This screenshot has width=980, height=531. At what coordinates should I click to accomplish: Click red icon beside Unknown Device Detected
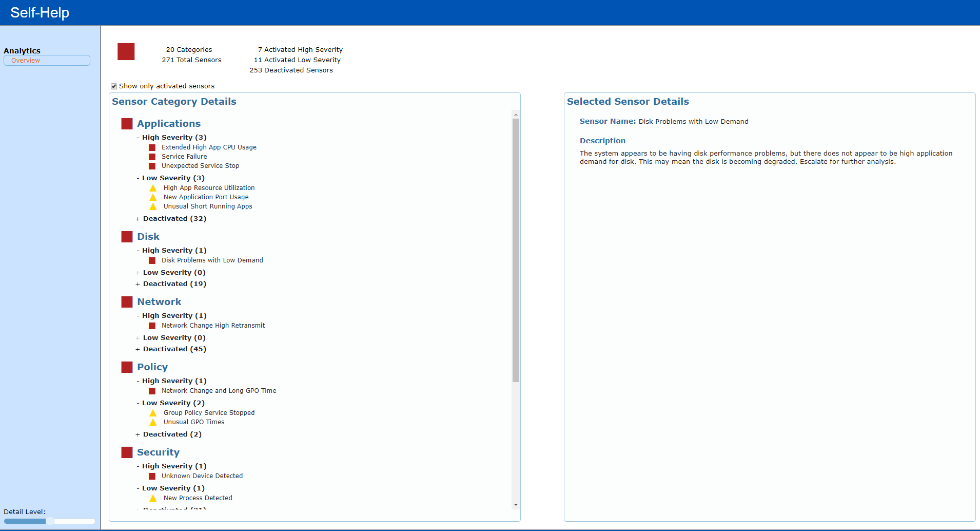tap(152, 476)
